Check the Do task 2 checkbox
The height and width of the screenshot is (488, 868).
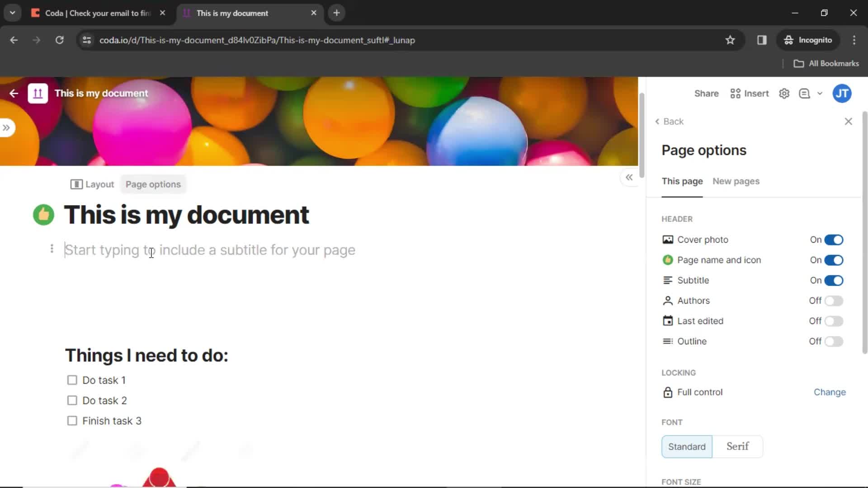point(72,400)
